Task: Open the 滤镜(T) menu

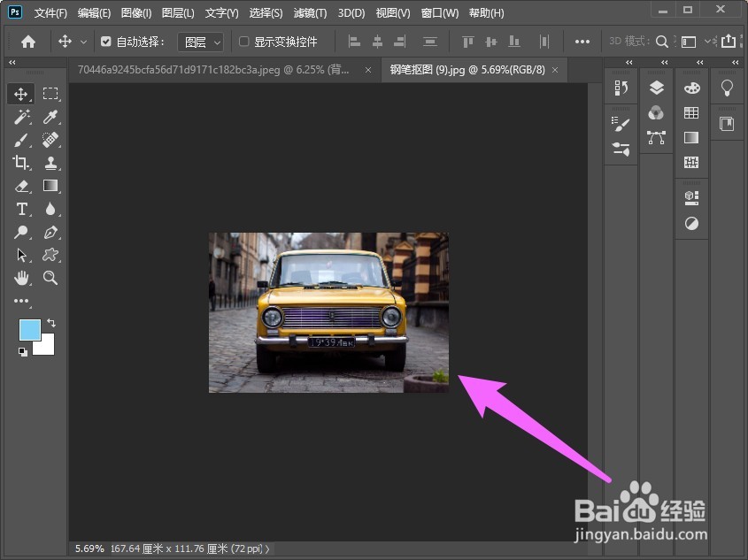Action: [310, 13]
